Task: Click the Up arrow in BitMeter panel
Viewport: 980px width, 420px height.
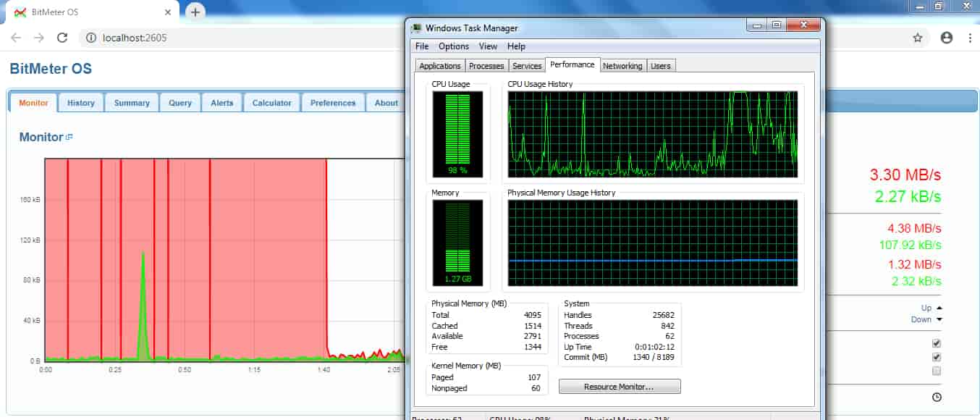Action: pyautogui.click(x=939, y=308)
